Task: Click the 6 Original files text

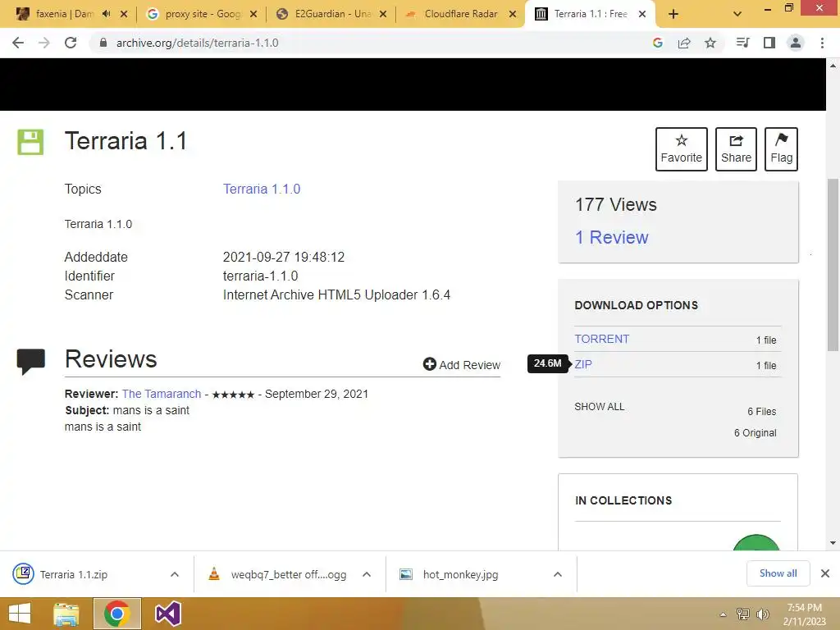Action: pyautogui.click(x=755, y=433)
